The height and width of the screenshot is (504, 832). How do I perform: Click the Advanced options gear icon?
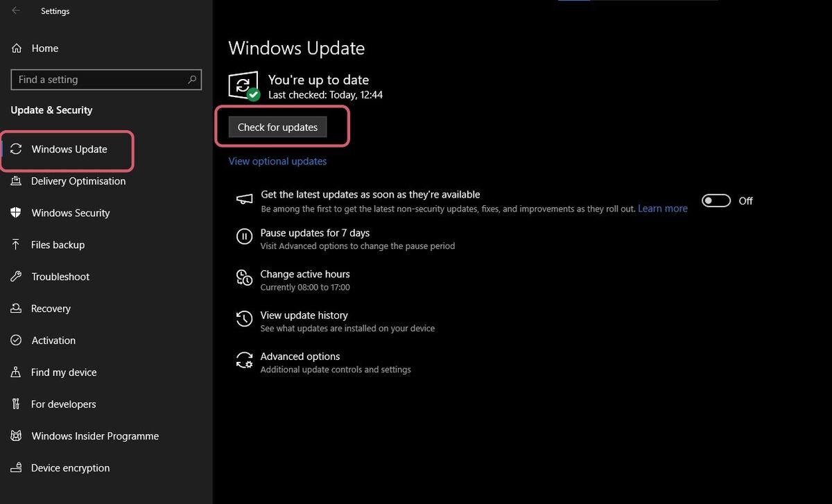(244, 360)
